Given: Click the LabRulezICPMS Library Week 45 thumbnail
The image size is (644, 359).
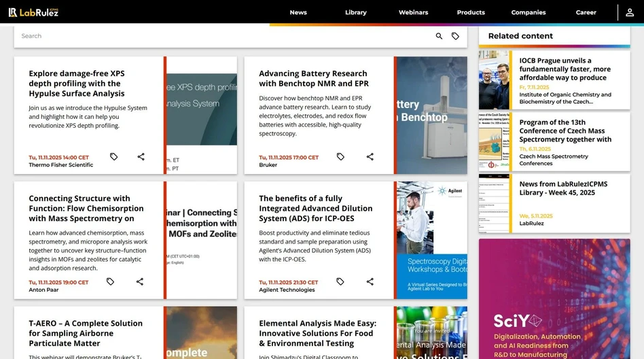Looking at the screenshot, I should pyautogui.click(x=494, y=203).
